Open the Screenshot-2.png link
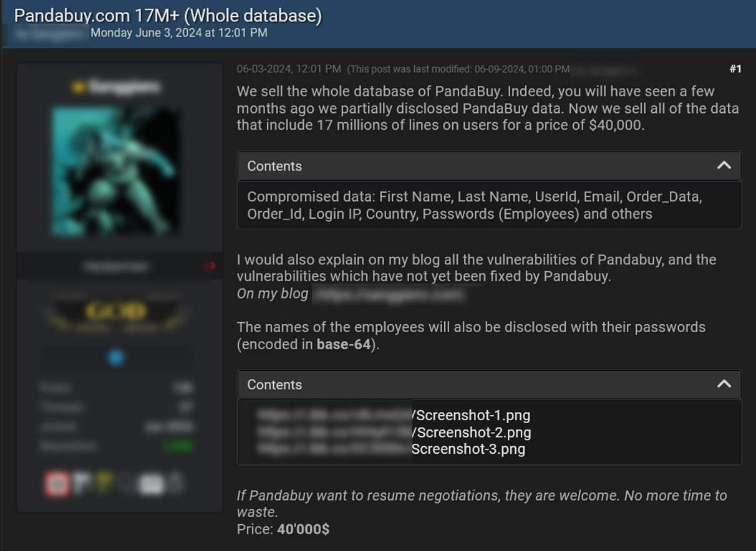756x551 pixels. 394,432
